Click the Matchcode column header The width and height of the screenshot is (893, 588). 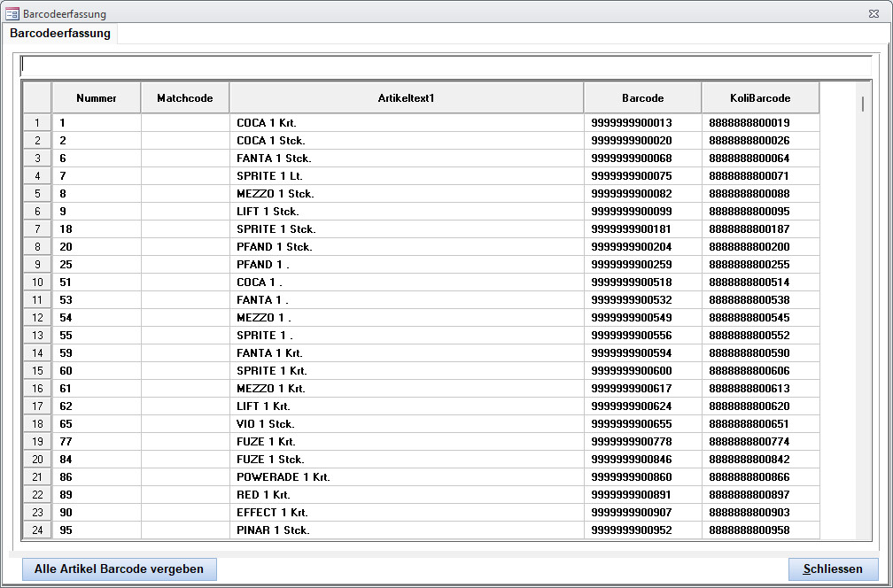pos(184,98)
